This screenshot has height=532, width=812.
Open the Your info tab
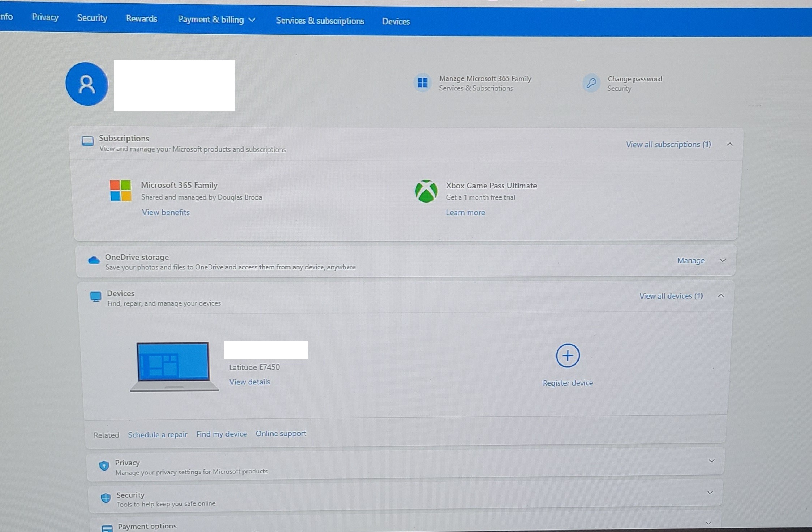(x=6, y=17)
